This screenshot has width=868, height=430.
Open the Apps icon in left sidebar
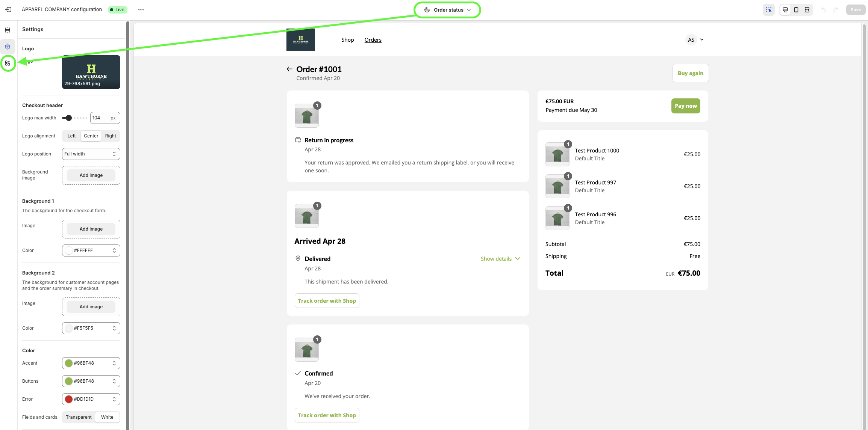8,63
